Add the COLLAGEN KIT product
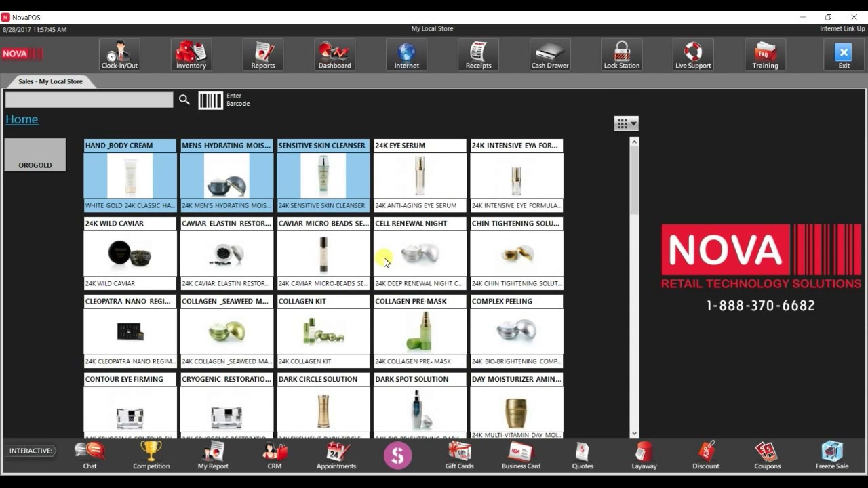 tap(323, 331)
